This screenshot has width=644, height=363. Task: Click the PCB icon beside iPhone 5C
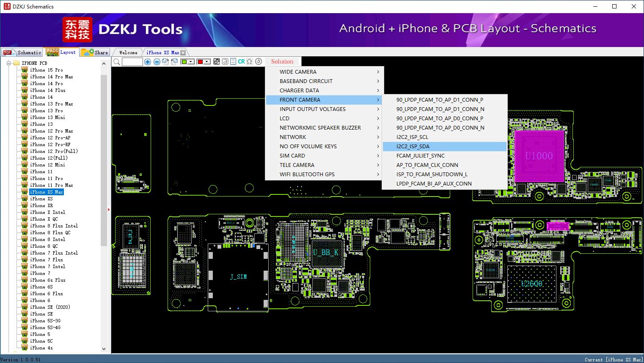(25, 341)
